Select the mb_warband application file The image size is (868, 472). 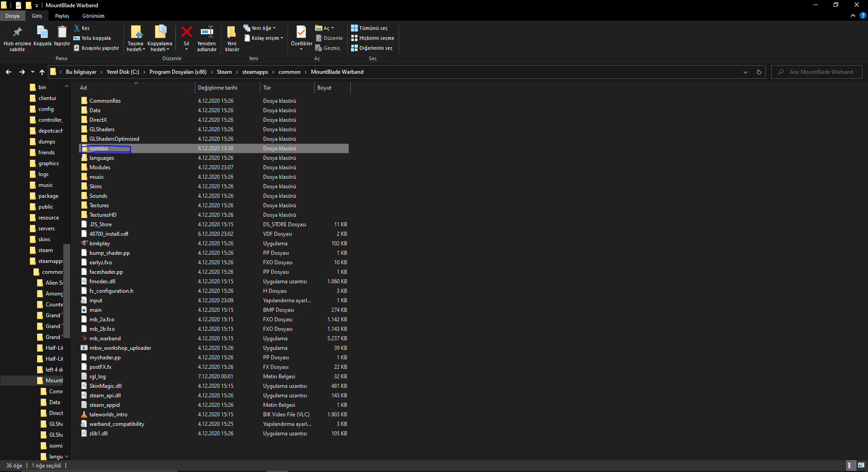(x=105, y=339)
